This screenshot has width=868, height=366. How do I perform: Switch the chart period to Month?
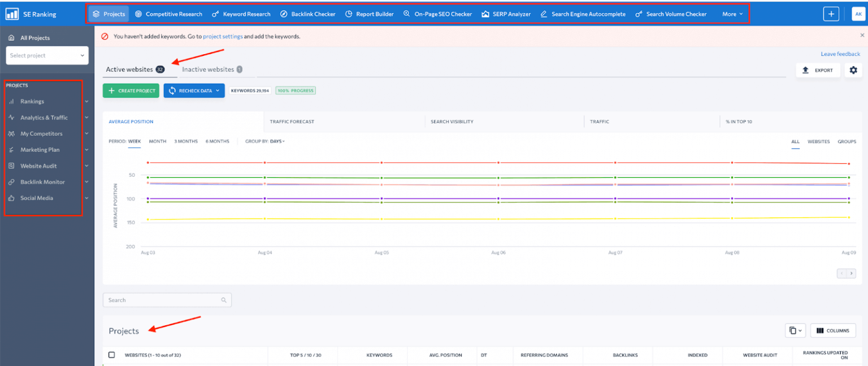point(157,141)
